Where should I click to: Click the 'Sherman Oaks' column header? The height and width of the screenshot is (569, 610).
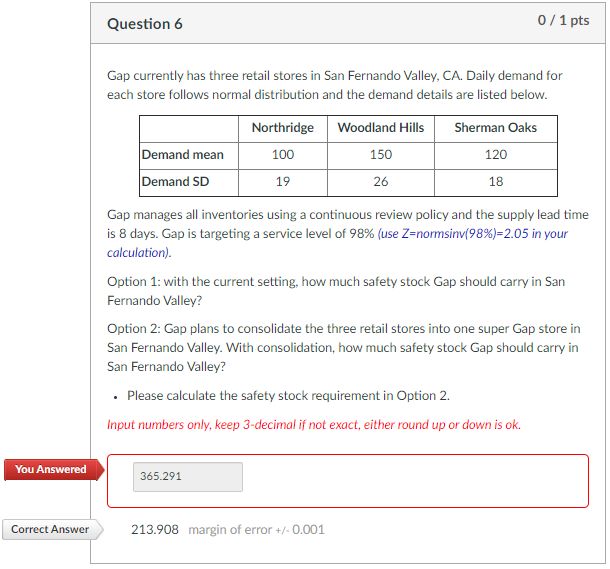click(x=496, y=128)
